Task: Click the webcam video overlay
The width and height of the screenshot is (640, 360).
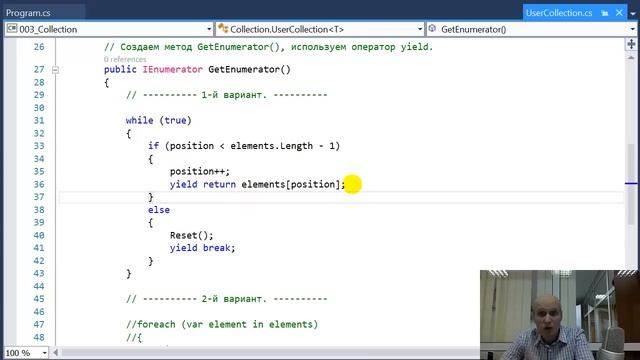Action: pos(560,315)
